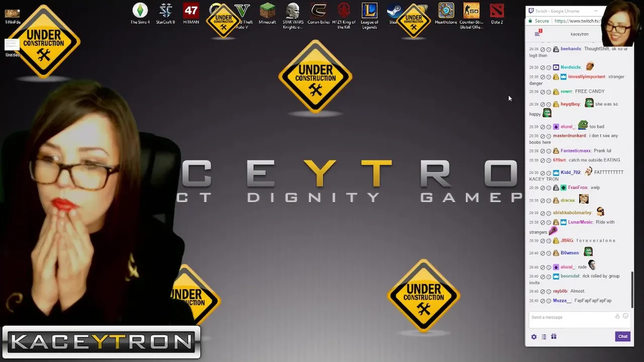Click B0wmen username in chat

(570, 253)
